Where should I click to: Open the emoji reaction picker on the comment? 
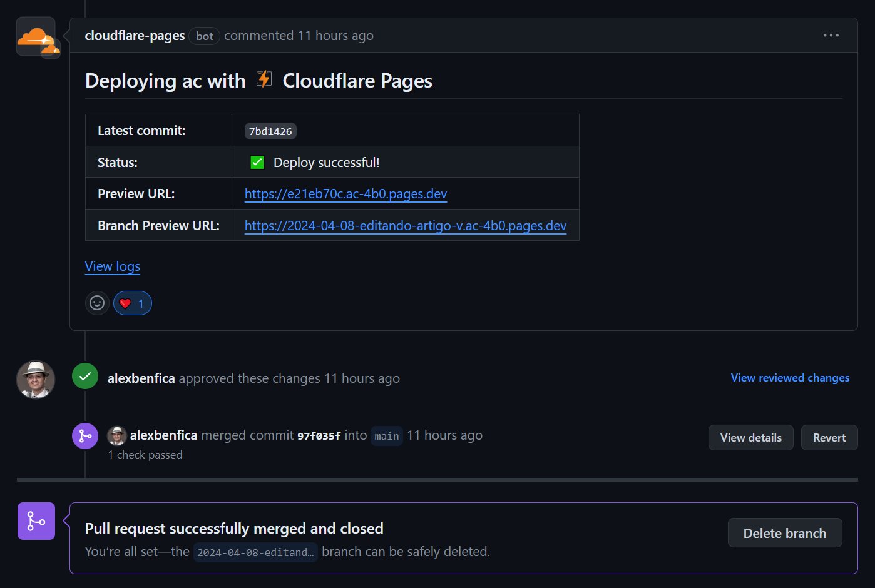pyautogui.click(x=97, y=303)
